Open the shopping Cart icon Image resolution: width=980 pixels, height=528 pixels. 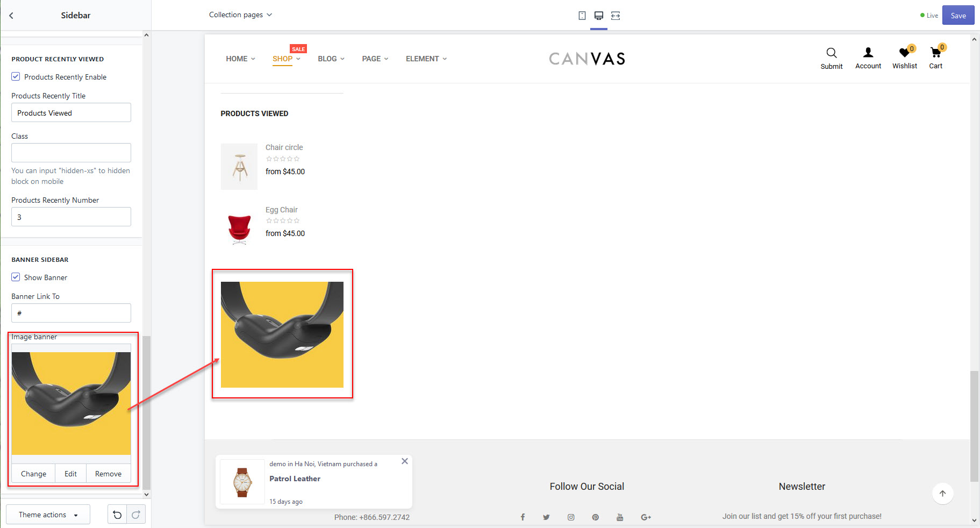point(936,52)
